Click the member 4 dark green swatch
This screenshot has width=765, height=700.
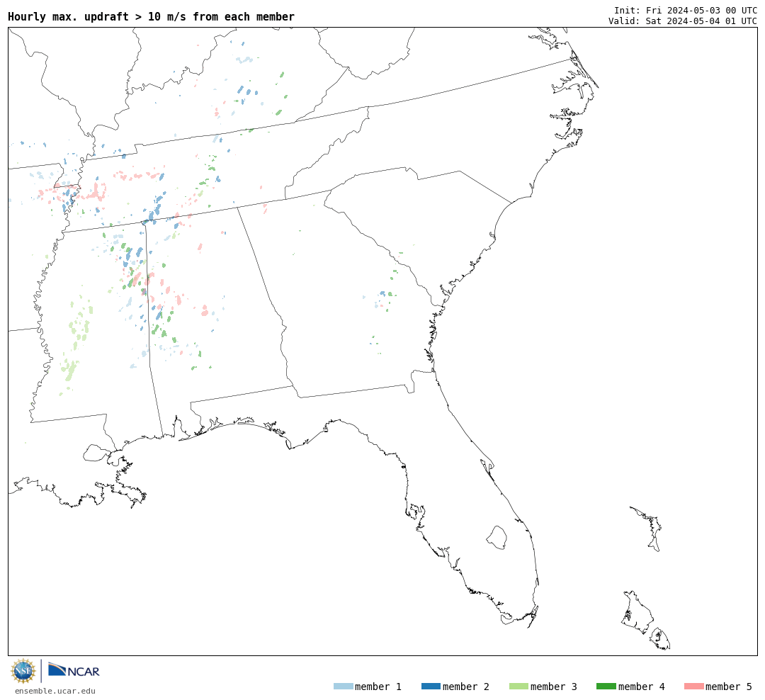tap(606, 687)
